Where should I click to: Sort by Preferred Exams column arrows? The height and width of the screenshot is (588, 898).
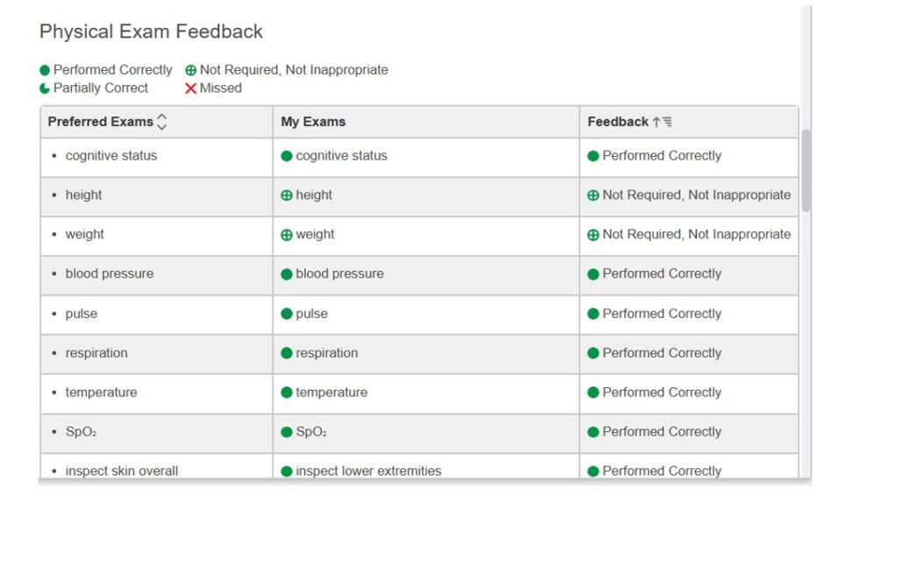(161, 123)
